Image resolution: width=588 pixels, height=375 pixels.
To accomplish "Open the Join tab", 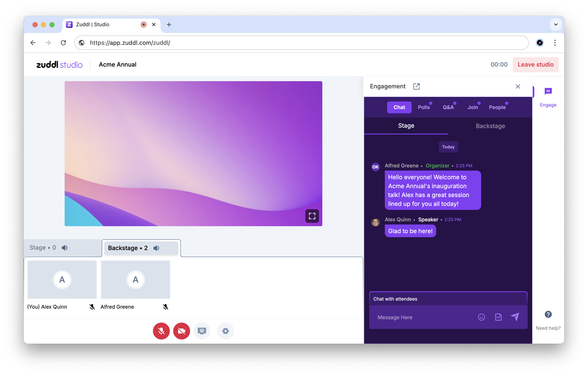I will click(473, 107).
